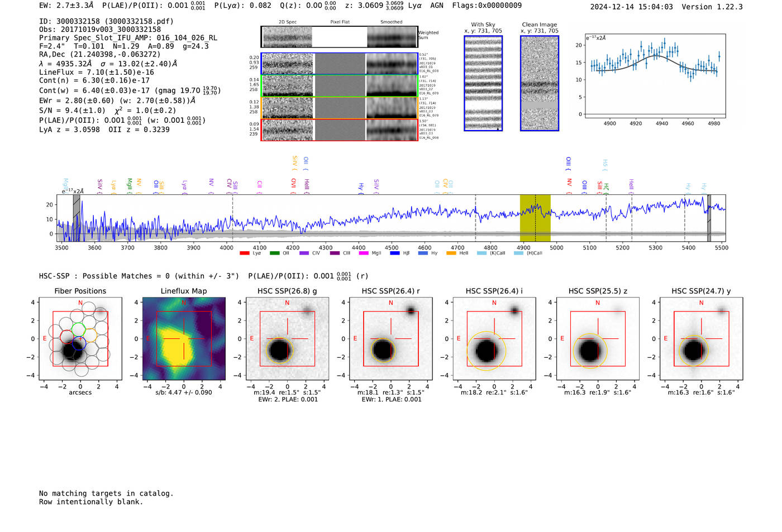
Task: Open the HSC SSP(24.7) y cutout
Action: [701, 339]
